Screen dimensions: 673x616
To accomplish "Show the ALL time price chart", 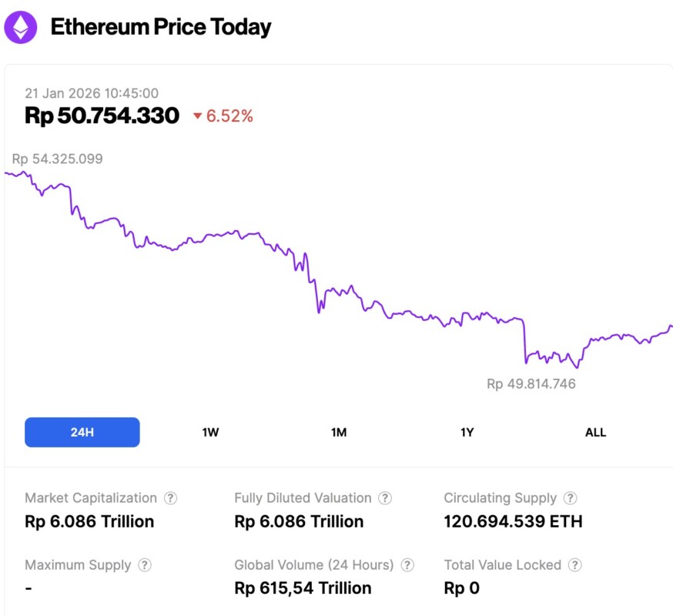I will pos(595,432).
